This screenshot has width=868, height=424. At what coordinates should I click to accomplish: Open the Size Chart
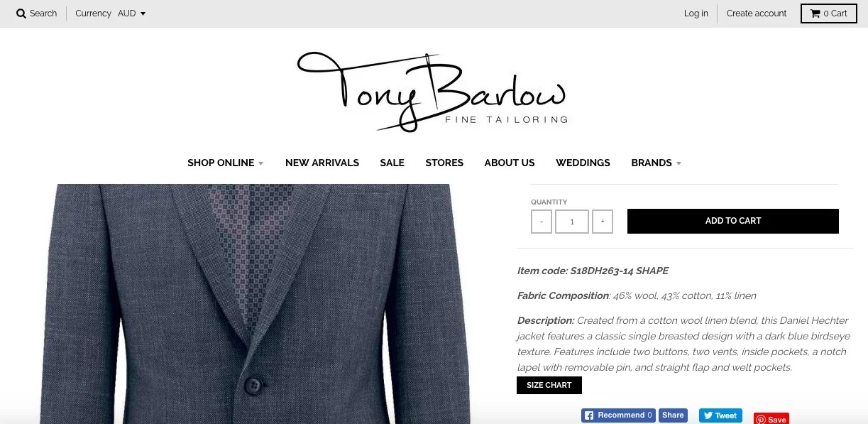tap(549, 385)
